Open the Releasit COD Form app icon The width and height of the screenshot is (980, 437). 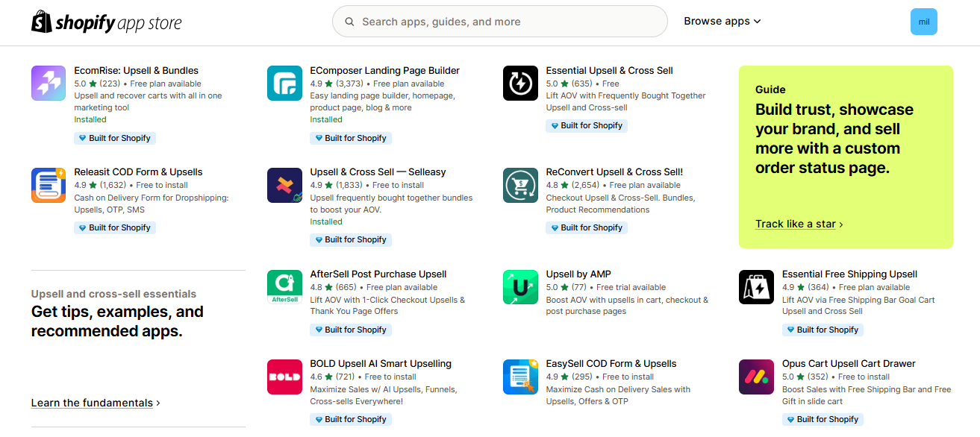[49, 185]
